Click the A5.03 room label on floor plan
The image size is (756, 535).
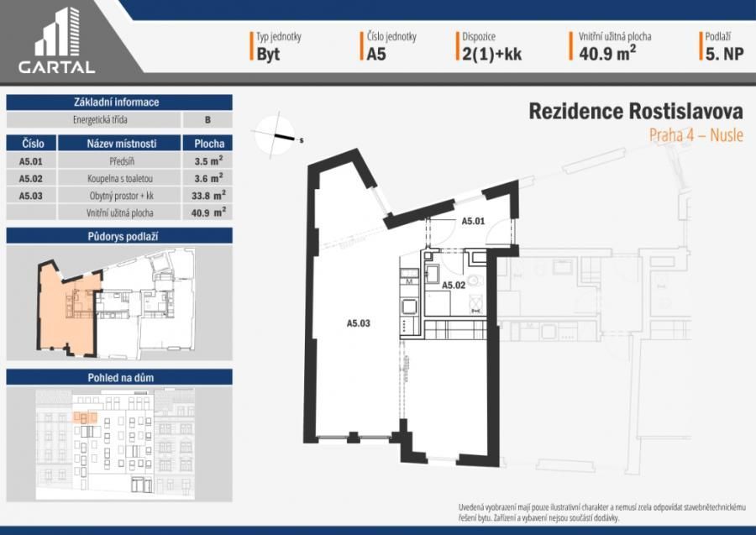pyautogui.click(x=359, y=321)
